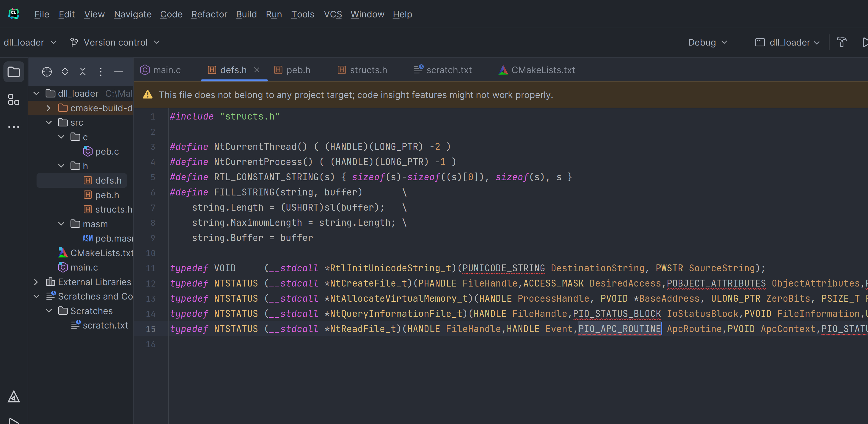Image resolution: width=868 pixels, height=424 pixels.
Task: Open the Problems tool window icon
Action: click(x=14, y=397)
